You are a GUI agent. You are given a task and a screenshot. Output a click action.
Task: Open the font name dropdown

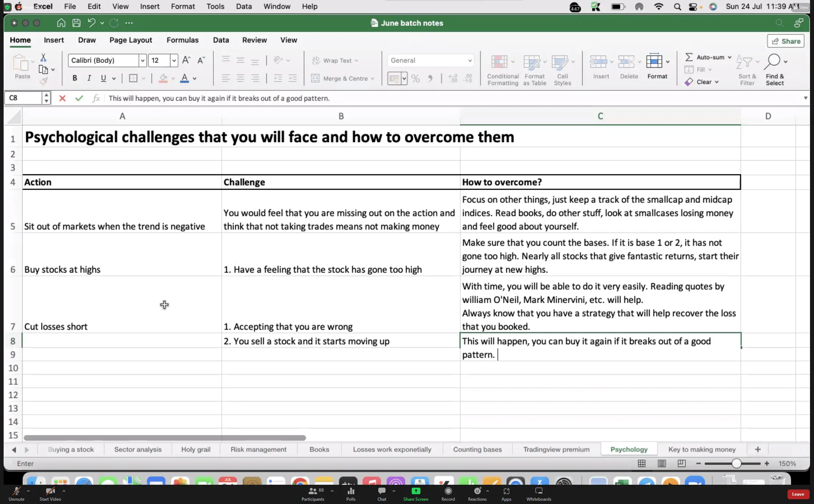142,60
